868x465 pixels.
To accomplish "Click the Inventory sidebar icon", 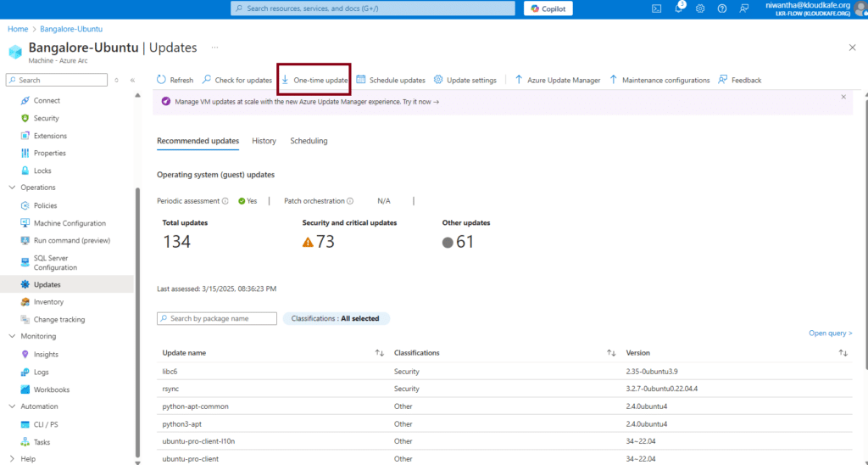I will pyautogui.click(x=25, y=302).
